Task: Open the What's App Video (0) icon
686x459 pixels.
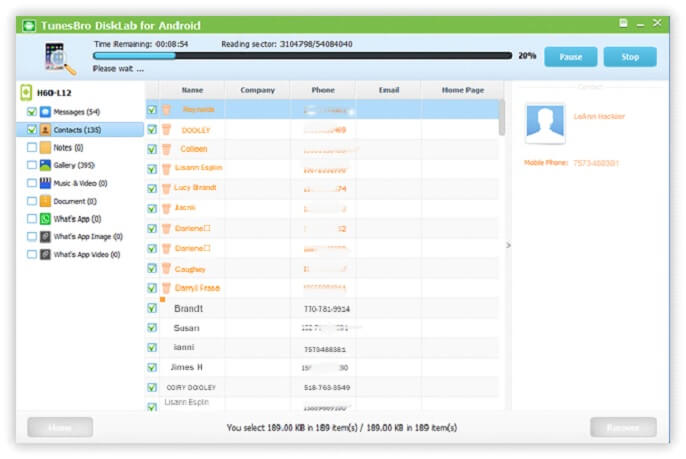Action: pyautogui.click(x=46, y=254)
